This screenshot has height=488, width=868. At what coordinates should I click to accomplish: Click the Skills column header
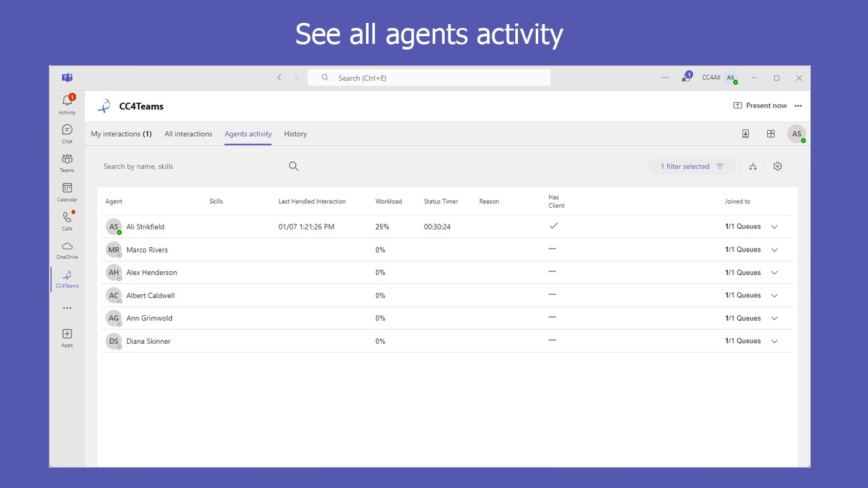coord(216,201)
